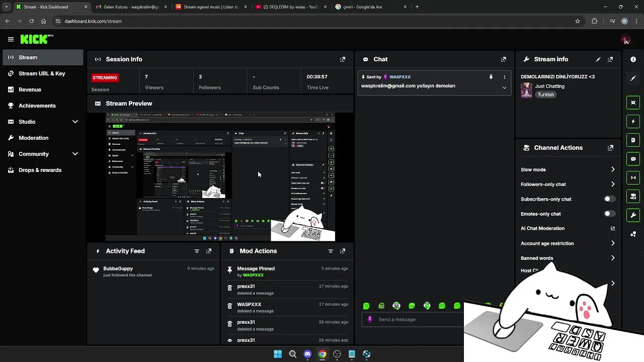Viewport: 644px width, 362px height.
Task: Open pinned message three-dot options
Action: pyautogui.click(x=504, y=77)
